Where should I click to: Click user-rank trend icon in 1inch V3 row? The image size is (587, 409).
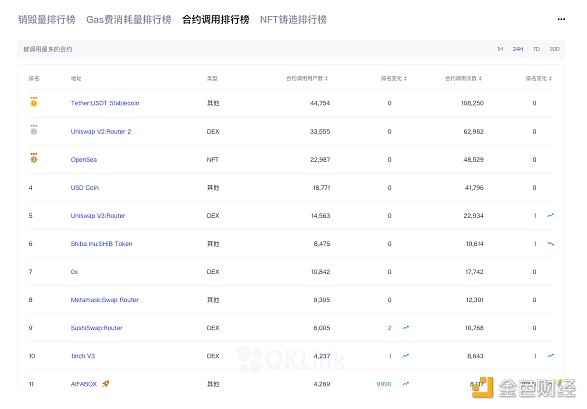(x=406, y=355)
